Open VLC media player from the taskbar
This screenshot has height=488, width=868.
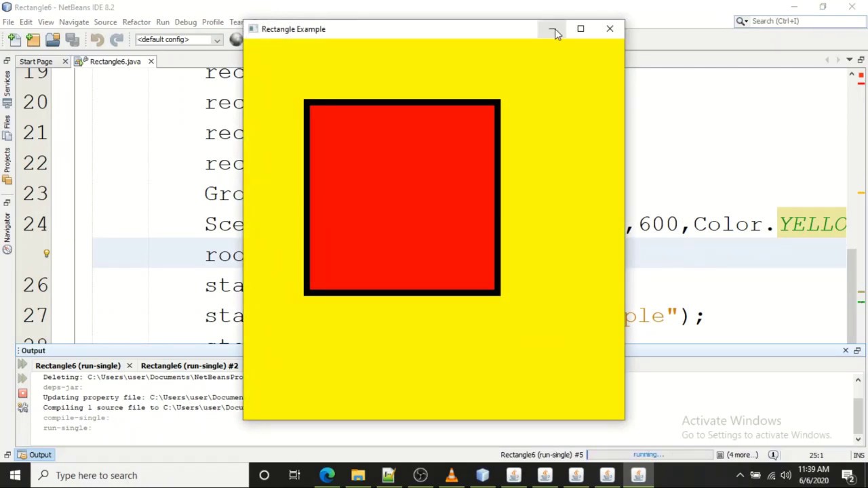click(x=451, y=475)
